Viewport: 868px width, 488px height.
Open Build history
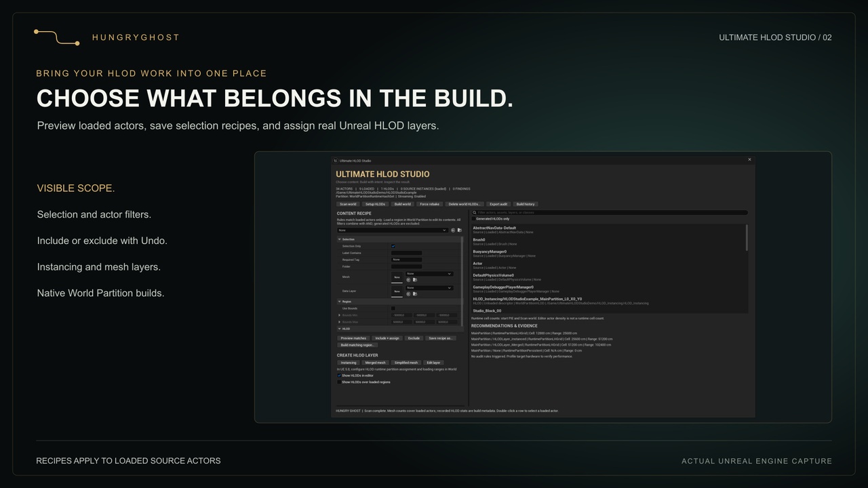click(x=526, y=204)
